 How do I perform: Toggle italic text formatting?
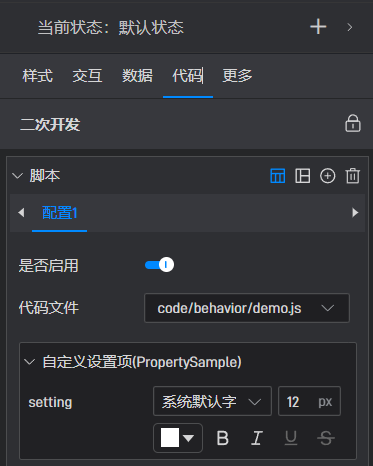pyautogui.click(x=257, y=438)
